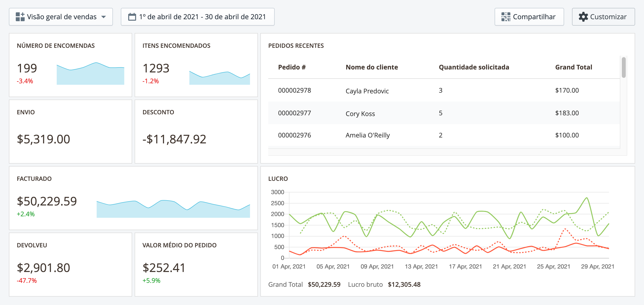Sort by the Grand Total column header
The width and height of the screenshot is (644, 305).
click(x=573, y=67)
